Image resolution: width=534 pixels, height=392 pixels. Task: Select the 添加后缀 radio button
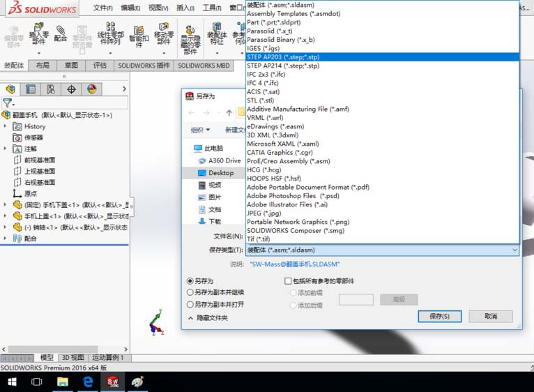click(293, 306)
